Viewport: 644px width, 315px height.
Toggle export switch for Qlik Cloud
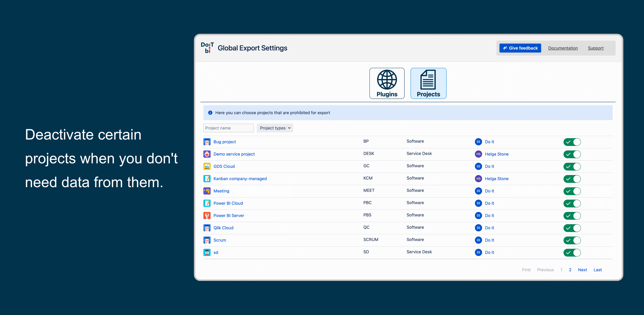click(572, 228)
